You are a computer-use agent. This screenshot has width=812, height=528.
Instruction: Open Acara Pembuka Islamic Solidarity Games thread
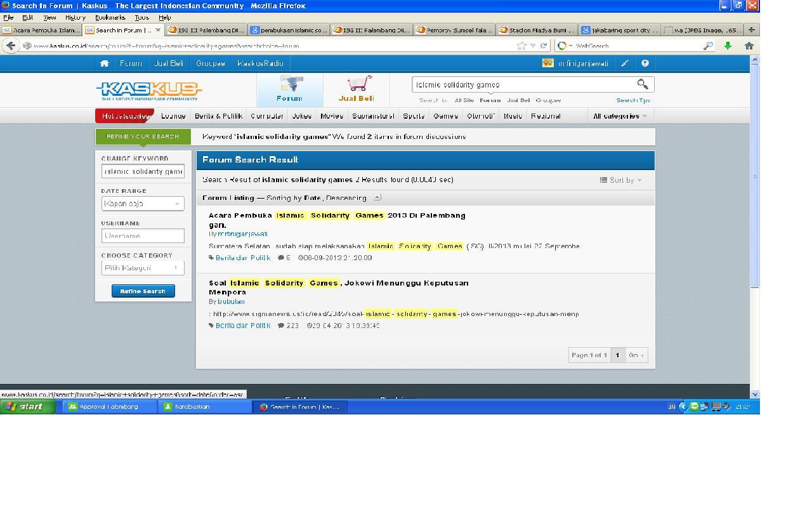337,220
